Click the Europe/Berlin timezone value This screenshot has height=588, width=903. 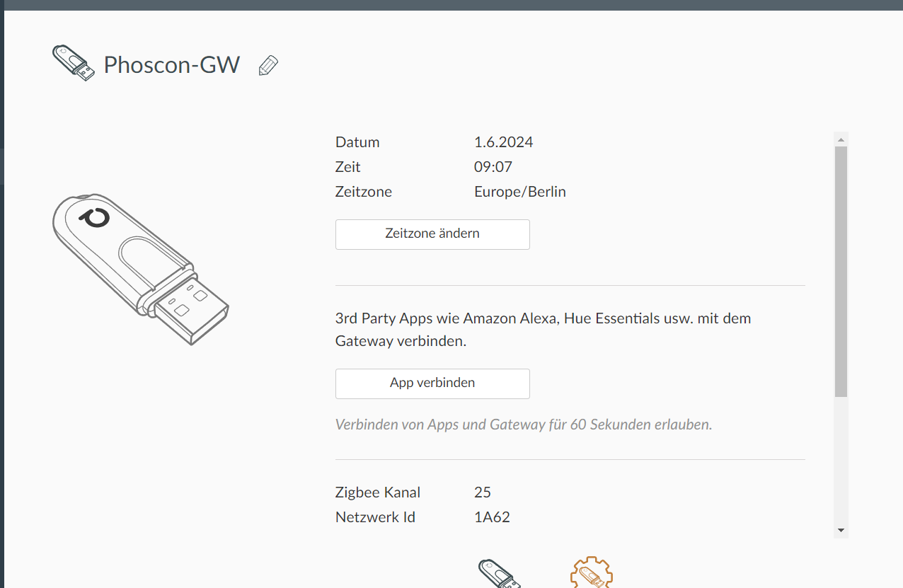pos(520,192)
